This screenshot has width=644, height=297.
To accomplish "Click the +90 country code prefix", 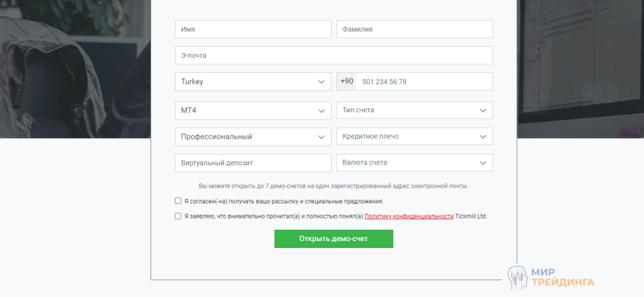I will (x=347, y=82).
